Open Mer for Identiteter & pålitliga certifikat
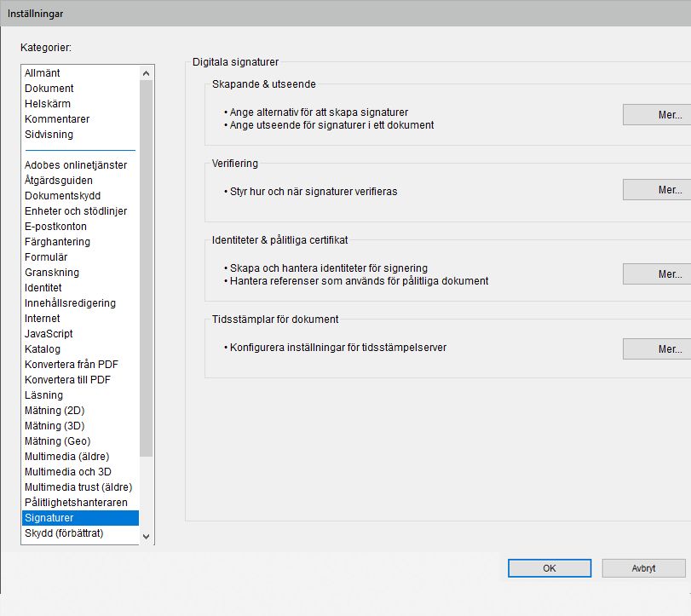Screen dimensions: 691x616 coord(656,273)
